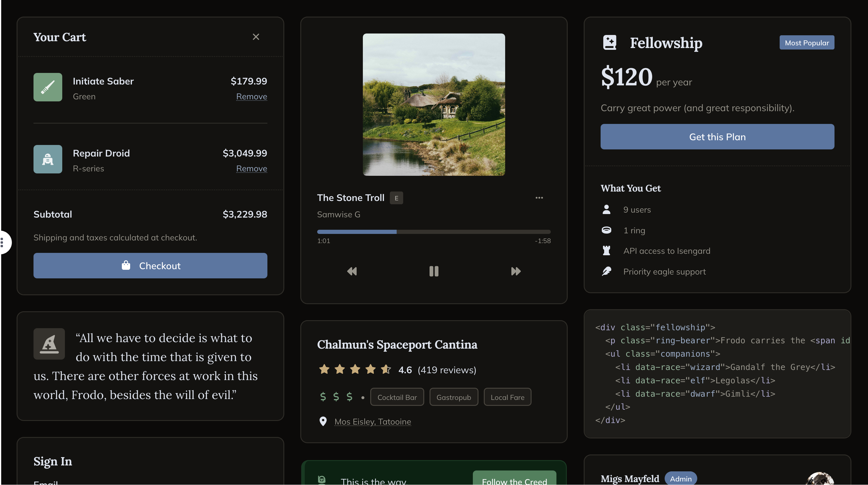Click the tower icon for Isengard API
This screenshot has width=868, height=485.
tap(606, 251)
